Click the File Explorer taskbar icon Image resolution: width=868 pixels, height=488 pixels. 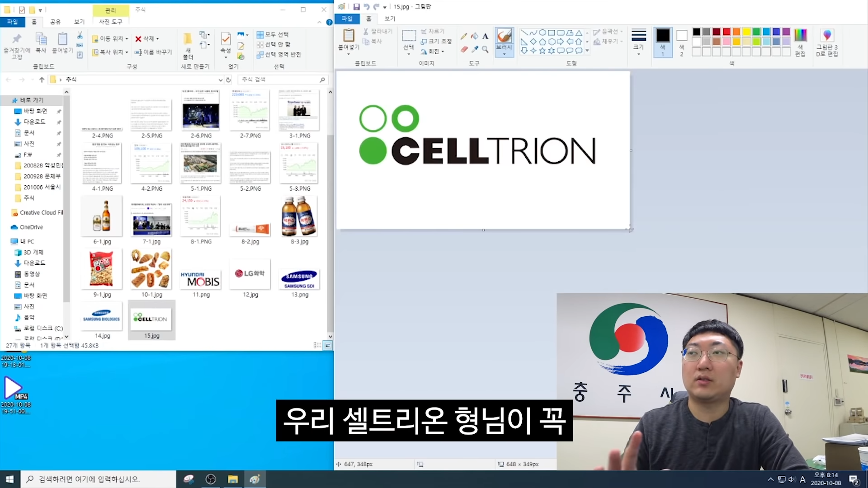[x=233, y=479]
